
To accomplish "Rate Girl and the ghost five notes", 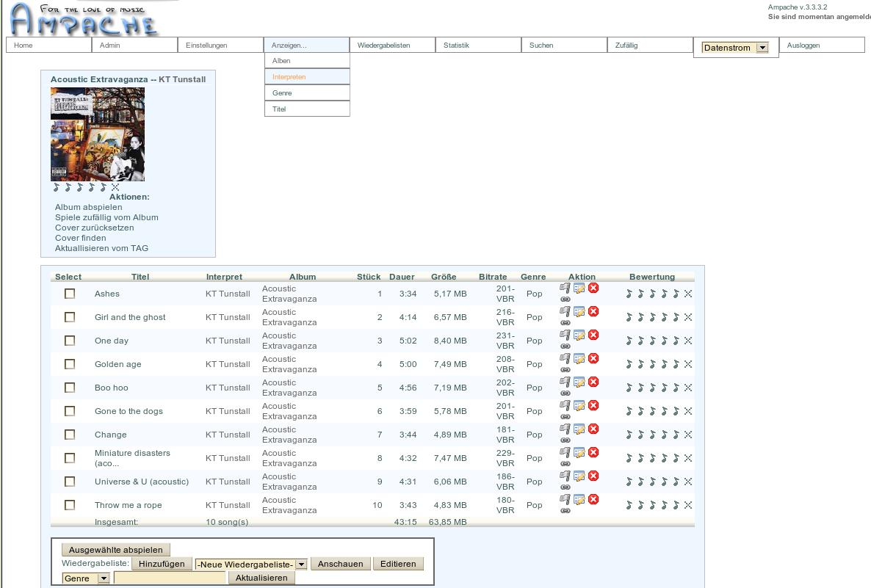I will 676,317.
